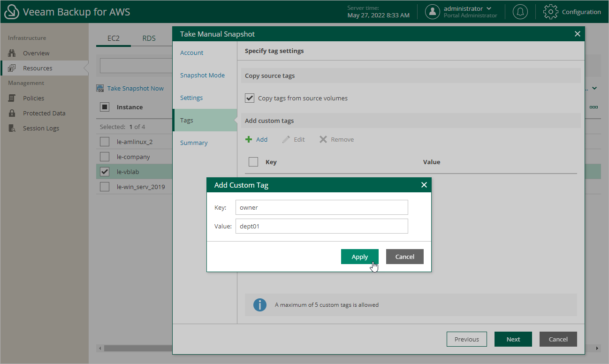The height and width of the screenshot is (364, 609).
Task: Go to the Snapshot Mode wizard step
Action: click(203, 75)
